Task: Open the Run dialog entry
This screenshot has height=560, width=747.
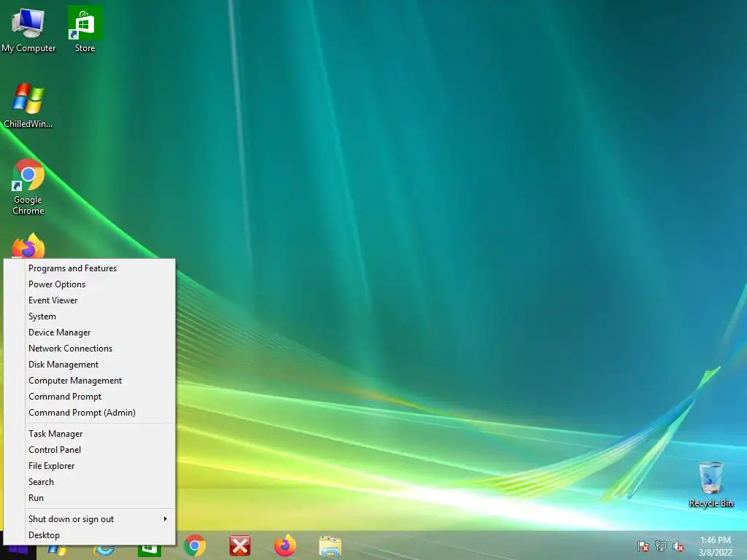Action: [90, 498]
